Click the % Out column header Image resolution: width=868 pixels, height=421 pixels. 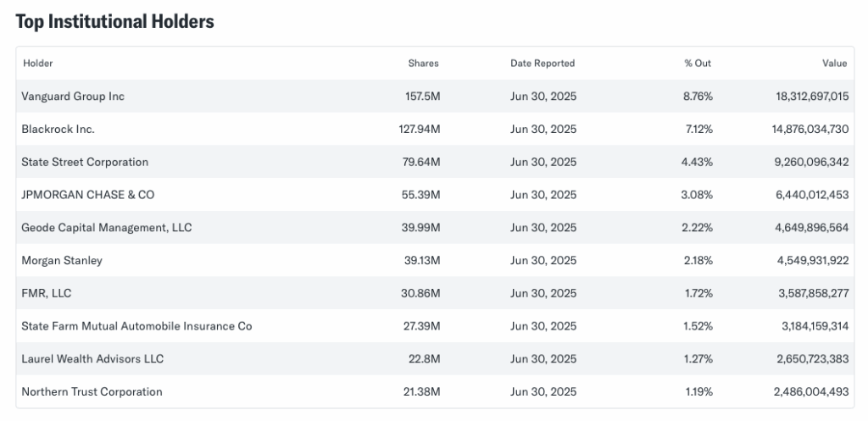[x=698, y=64]
